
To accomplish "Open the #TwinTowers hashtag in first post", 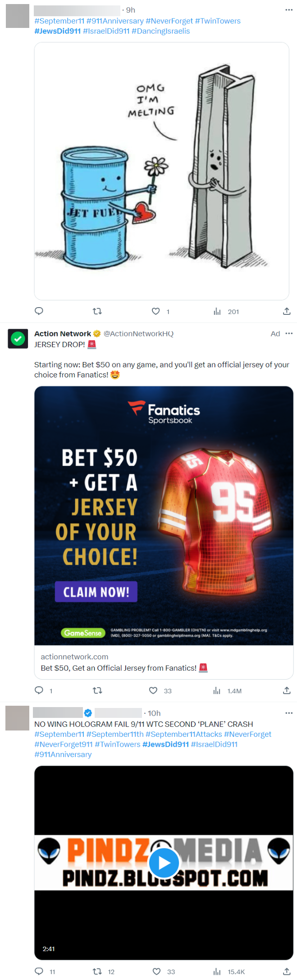I will coord(218,21).
